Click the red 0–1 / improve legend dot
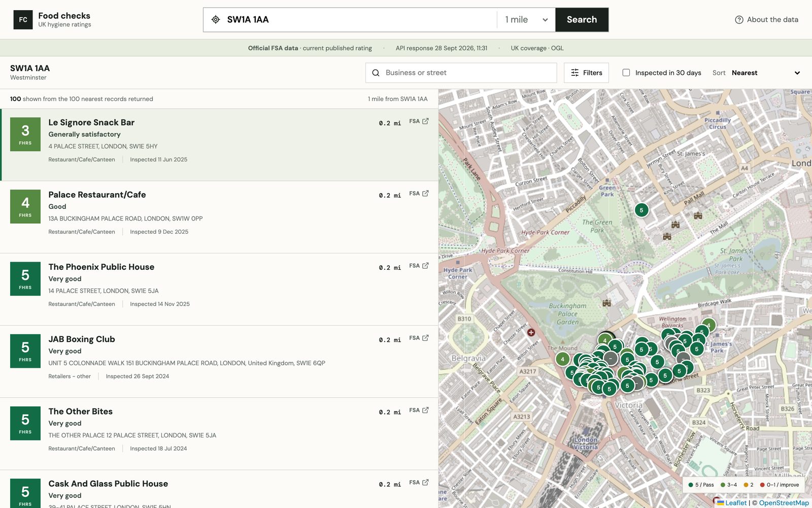 [762, 485]
